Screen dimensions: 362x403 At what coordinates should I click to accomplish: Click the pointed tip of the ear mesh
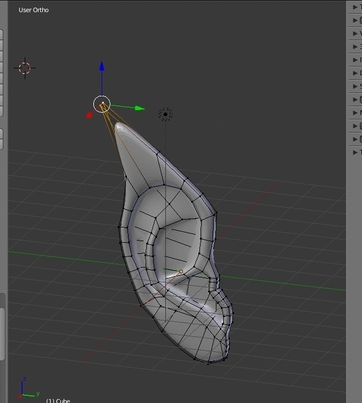(x=119, y=126)
